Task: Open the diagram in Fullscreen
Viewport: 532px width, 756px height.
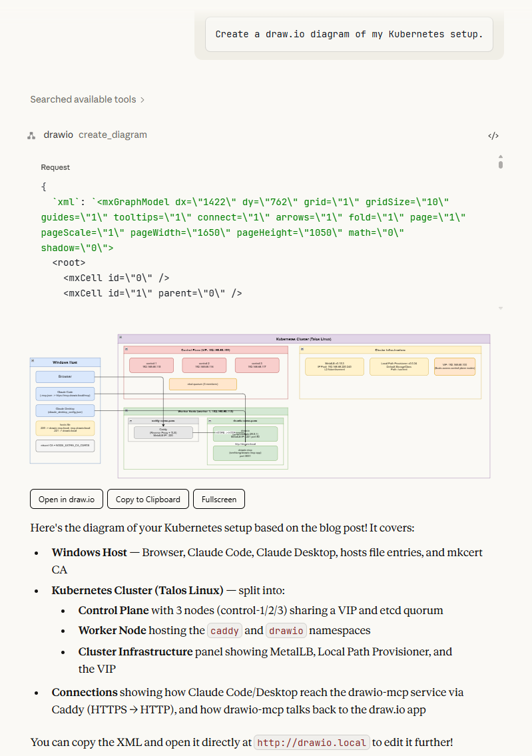Action: [x=219, y=499]
